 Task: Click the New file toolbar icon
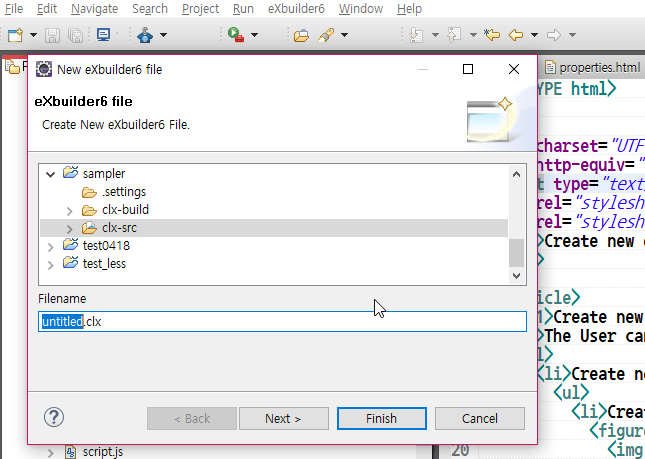(14, 35)
